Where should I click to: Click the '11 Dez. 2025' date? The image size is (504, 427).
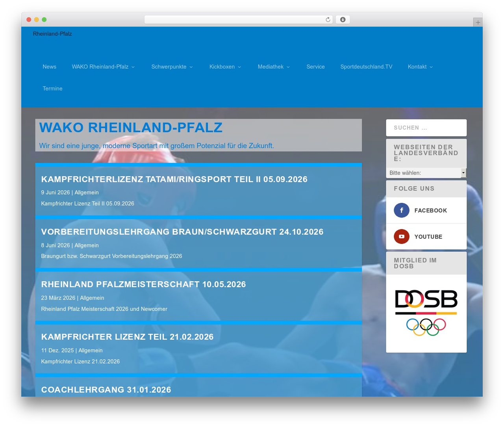click(57, 351)
